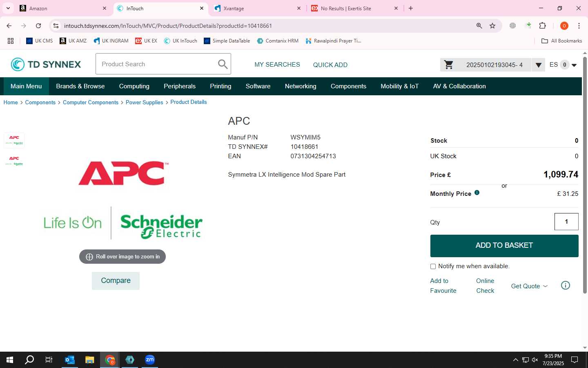Go to Home breadcrumb
The width and height of the screenshot is (588, 368).
point(11,102)
